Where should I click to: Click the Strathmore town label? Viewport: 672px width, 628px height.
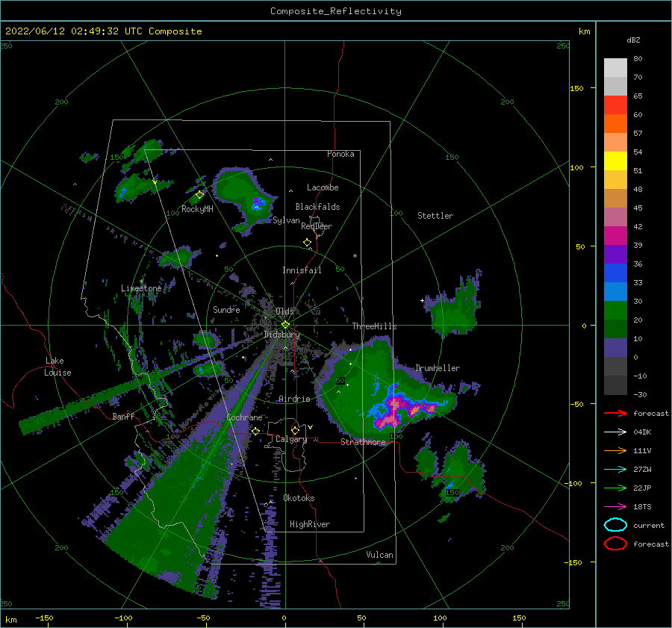tap(363, 442)
